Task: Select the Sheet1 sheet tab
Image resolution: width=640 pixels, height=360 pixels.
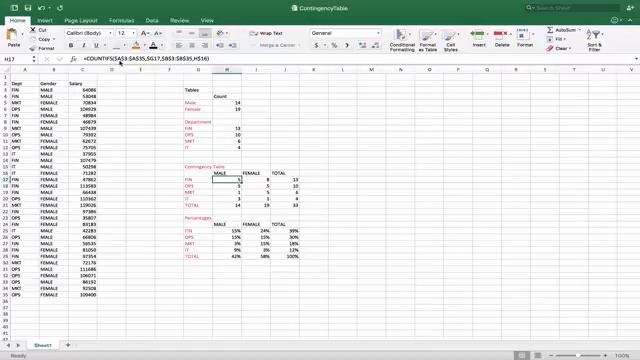Action: click(x=43, y=345)
